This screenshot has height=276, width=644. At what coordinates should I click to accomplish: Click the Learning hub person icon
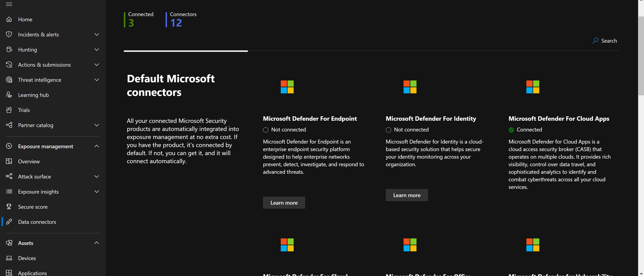pos(9,95)
